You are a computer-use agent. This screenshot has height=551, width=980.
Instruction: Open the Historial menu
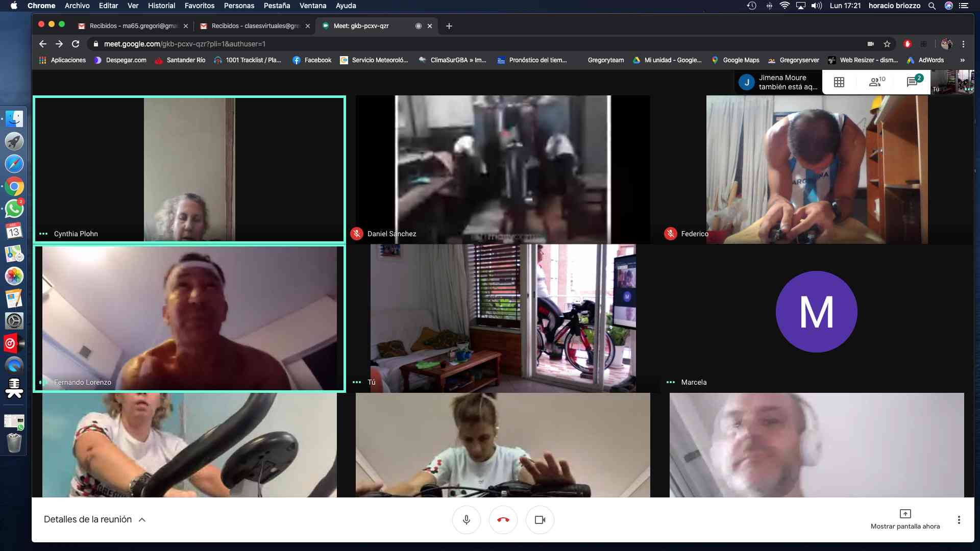pos(161,6)
